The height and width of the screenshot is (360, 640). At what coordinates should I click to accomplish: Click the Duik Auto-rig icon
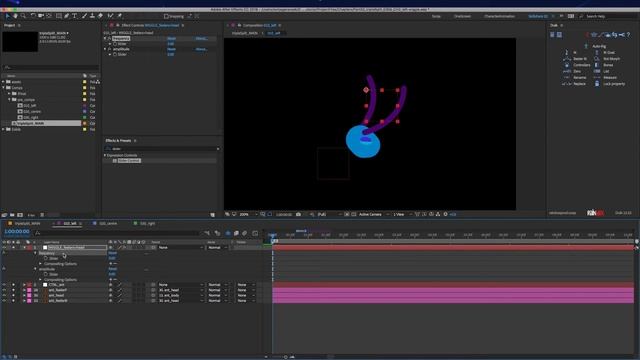(586, 47)
